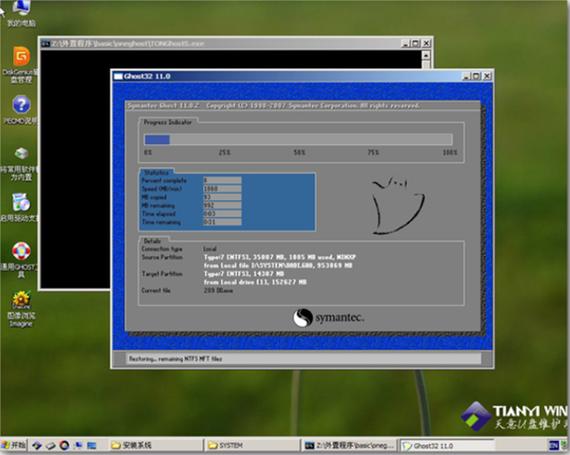The height and width of the screenshot is (455, 570).
Task: Select the console window taskbar button
Action: click(x=350, y=445)
